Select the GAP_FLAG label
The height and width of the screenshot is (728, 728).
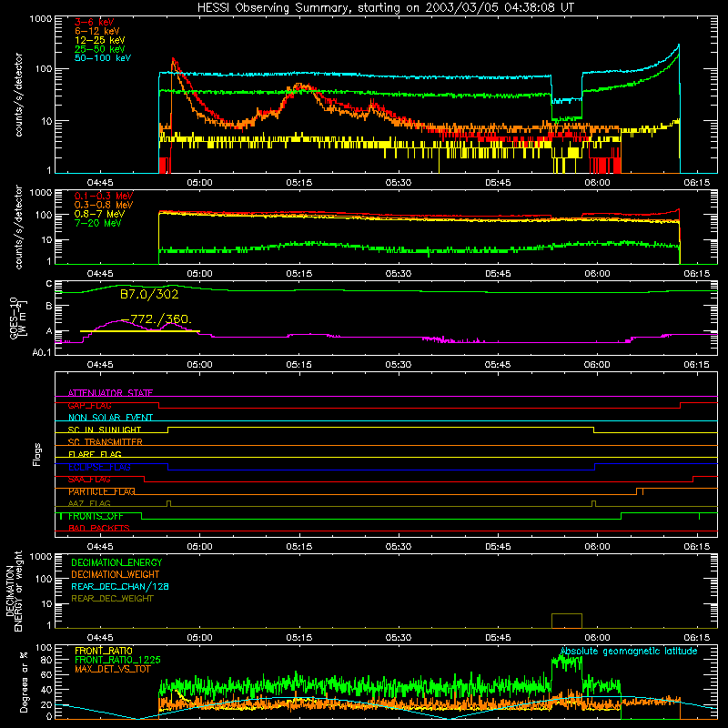(x=89, y=405)
